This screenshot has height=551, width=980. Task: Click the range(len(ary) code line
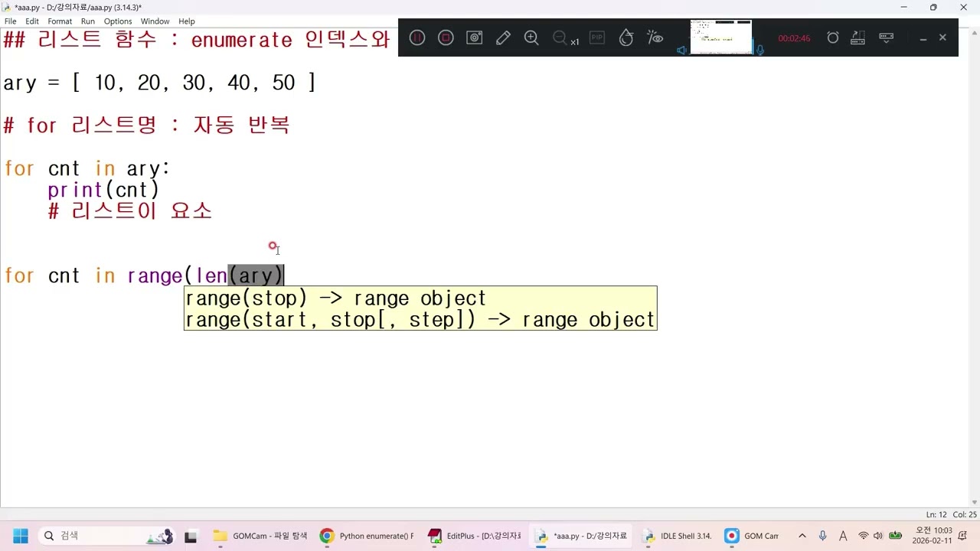click(144, 275)
